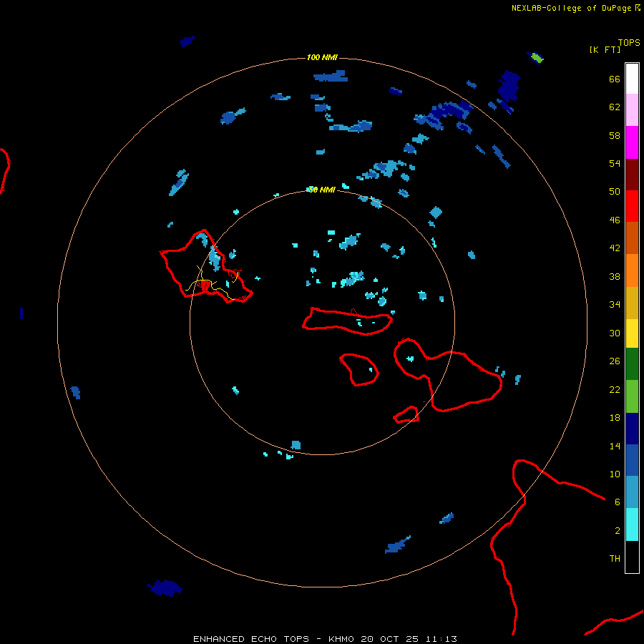Viewport: 644px width, 644px height.
Task: Click the lone green echo near top right
Action: click(x=537, y=58)
